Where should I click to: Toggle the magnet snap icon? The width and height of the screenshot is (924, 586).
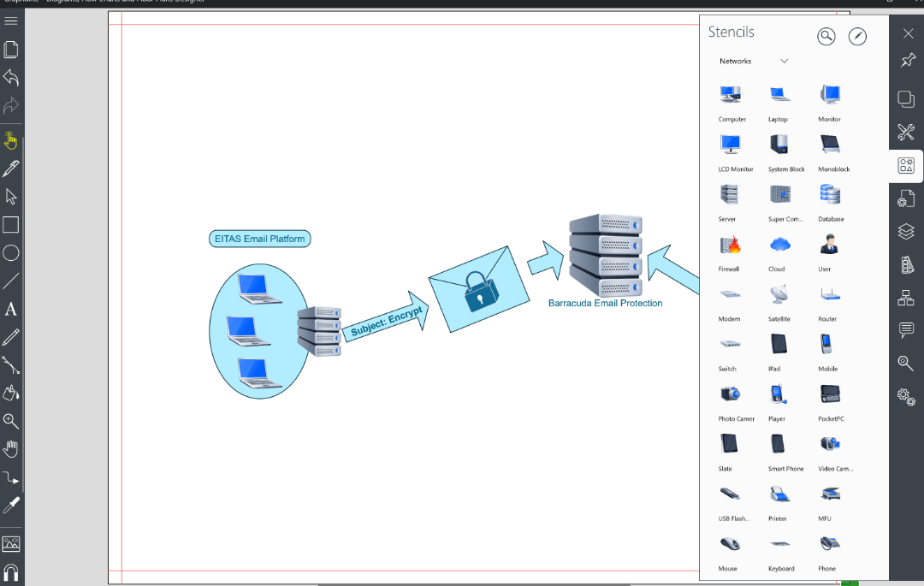[x=11, y=571]
